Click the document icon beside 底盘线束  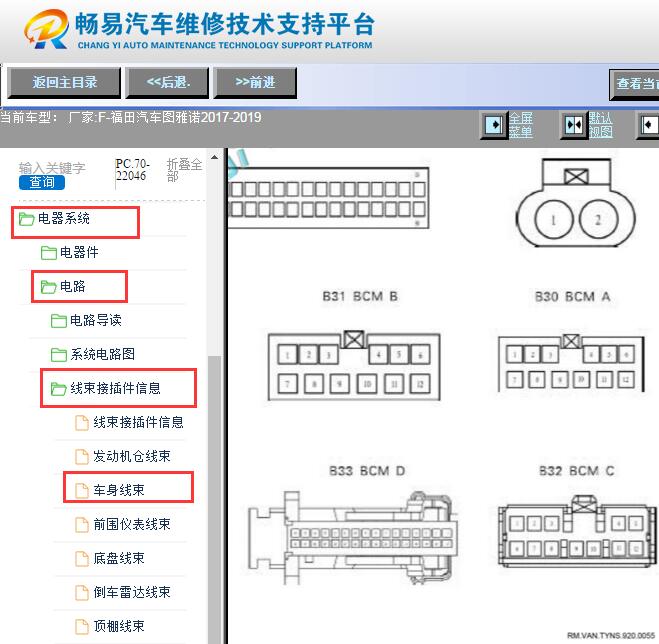coord(82,559)
